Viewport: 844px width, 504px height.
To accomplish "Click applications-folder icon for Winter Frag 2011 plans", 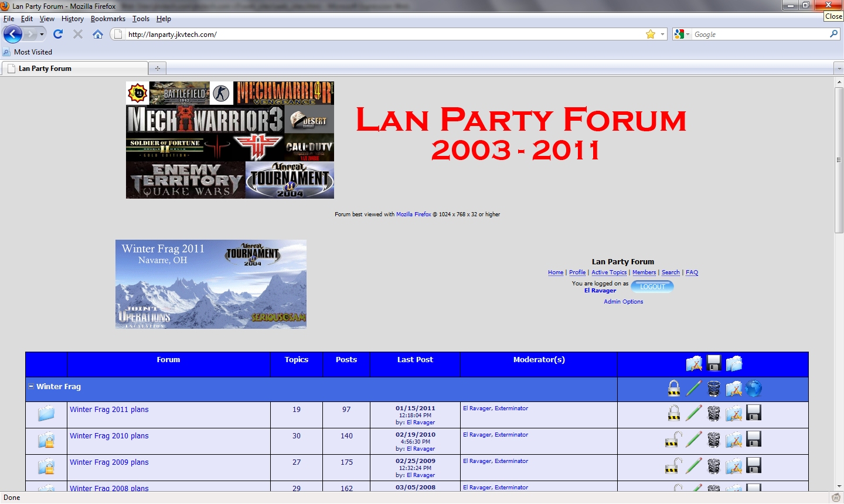I will [x=734, y=413].
